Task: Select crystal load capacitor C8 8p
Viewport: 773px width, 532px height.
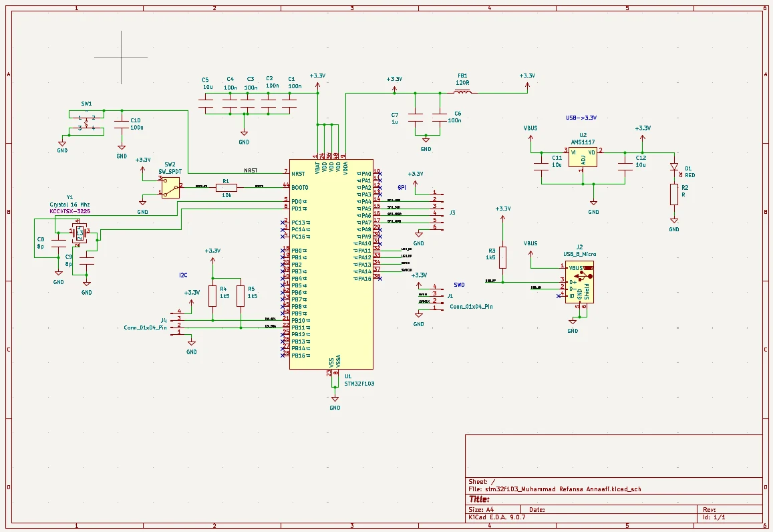Action: (x=59, y=244)
